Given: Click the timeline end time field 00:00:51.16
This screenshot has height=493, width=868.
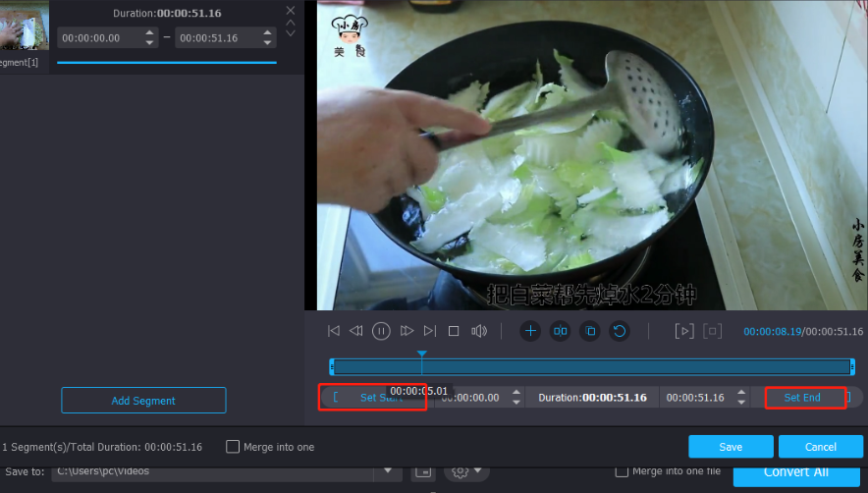Looking at the screenshot, I should [695, 398].
